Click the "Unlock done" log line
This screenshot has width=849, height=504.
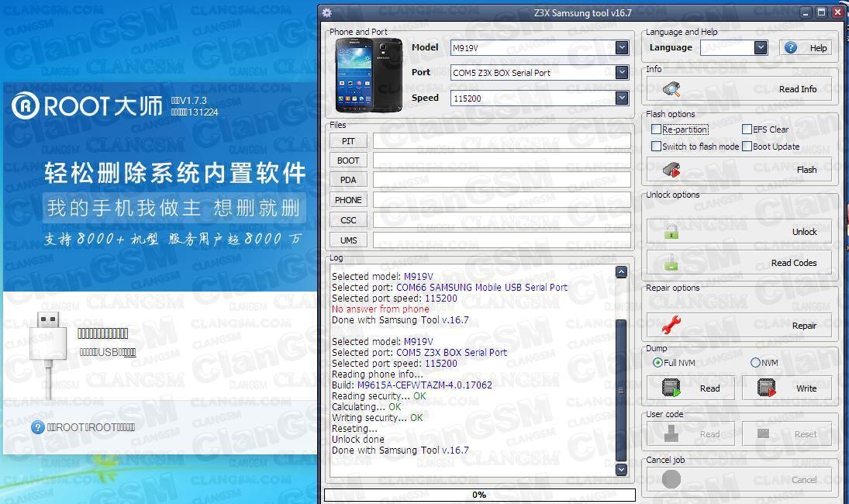tap(358, 440)
